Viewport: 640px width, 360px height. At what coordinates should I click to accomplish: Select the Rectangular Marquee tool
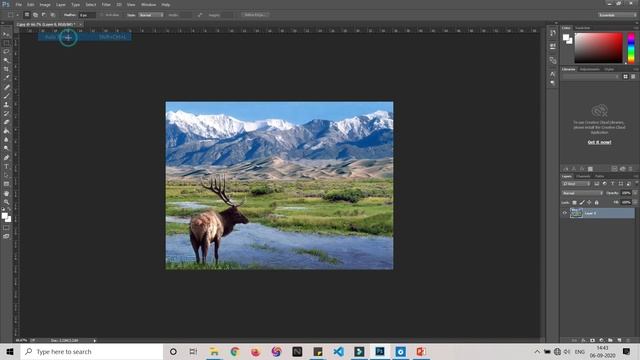(6, 43)
